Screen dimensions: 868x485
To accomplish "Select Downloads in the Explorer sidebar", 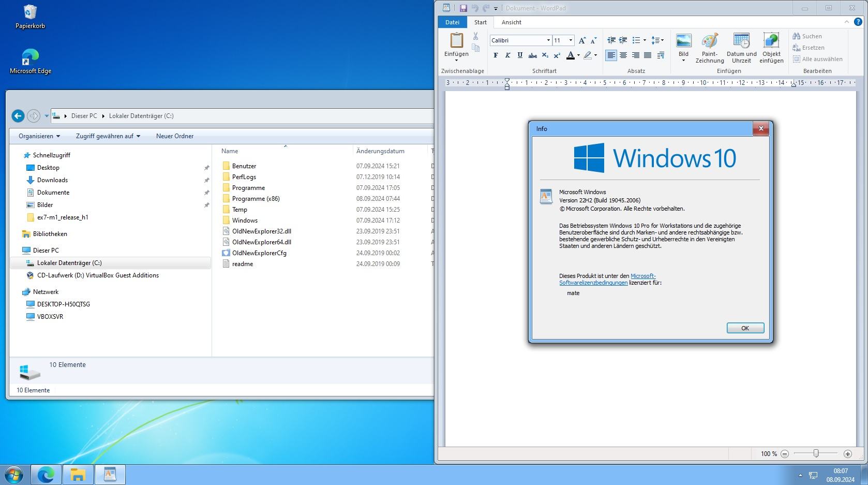I will click(52, 180).
